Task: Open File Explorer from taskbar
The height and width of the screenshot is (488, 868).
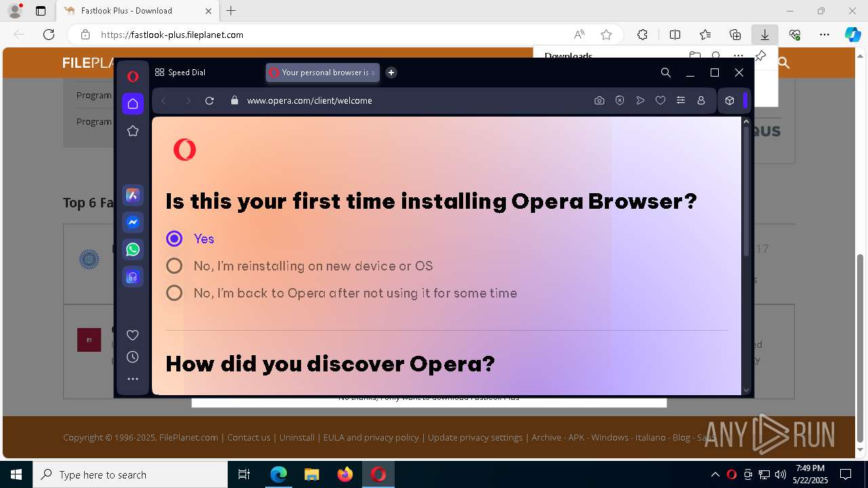Action: click(311, 474)
